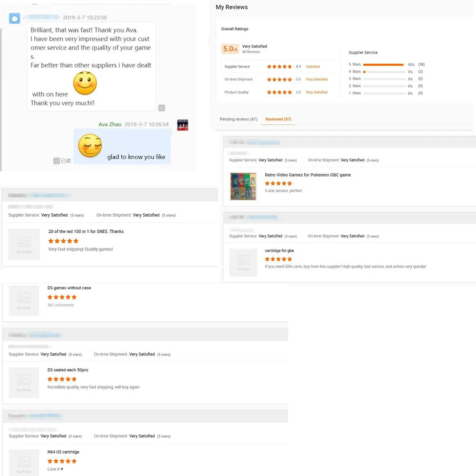The image size is (476, 476).
Task: Click the blushing emoji in Ava's reply
Action: tap(90, 145)
